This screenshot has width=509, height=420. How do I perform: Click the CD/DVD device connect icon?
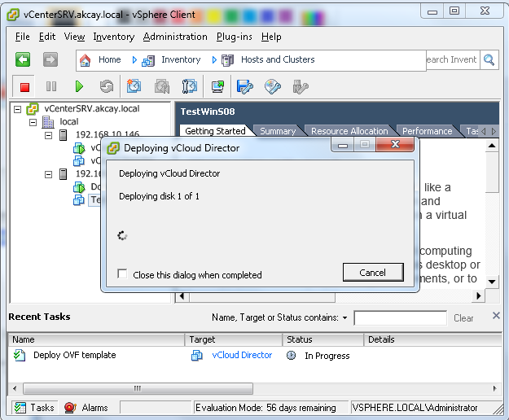pyautogui.click(x=273, y=86)
